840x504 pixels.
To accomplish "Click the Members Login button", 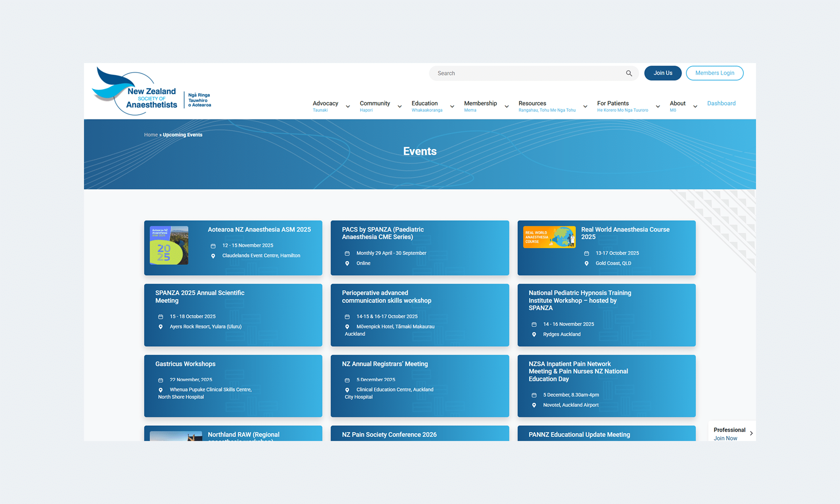I will (714, 73).
